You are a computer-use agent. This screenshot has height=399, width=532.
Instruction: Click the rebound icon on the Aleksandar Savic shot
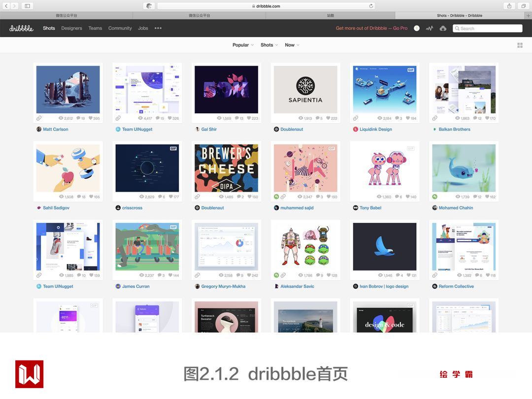point(276,275)
